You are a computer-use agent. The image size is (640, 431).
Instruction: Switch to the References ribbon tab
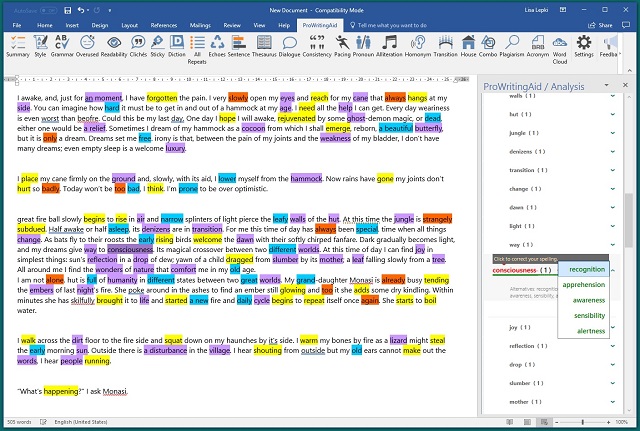coord(164,25)
